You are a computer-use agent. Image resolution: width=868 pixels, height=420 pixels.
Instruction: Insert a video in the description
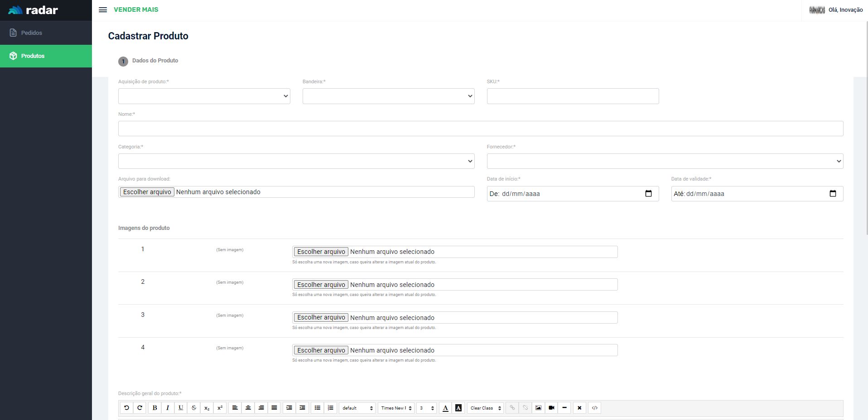551,408
